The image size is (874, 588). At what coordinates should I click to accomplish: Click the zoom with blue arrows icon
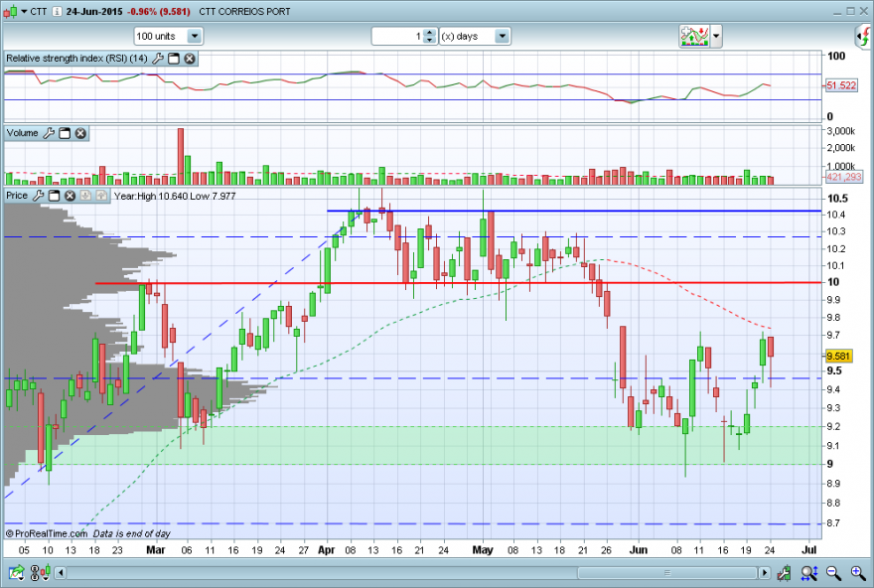(x=809, y=572)
